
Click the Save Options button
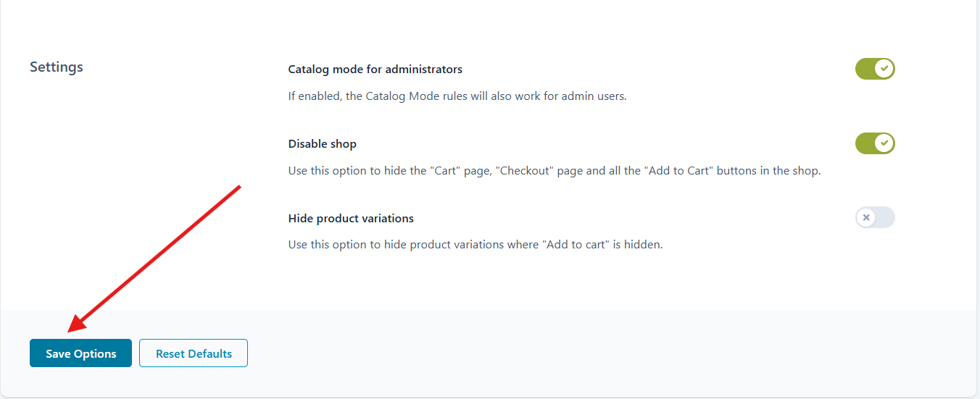(80, 353)
